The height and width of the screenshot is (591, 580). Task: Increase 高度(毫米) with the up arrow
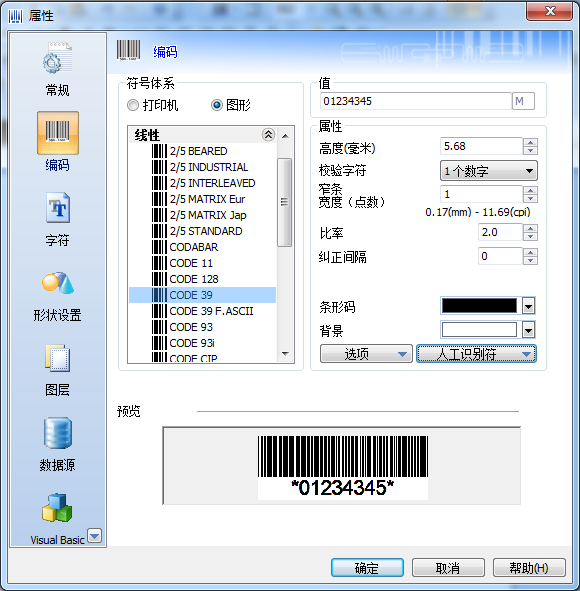click(x=530, y=142)
